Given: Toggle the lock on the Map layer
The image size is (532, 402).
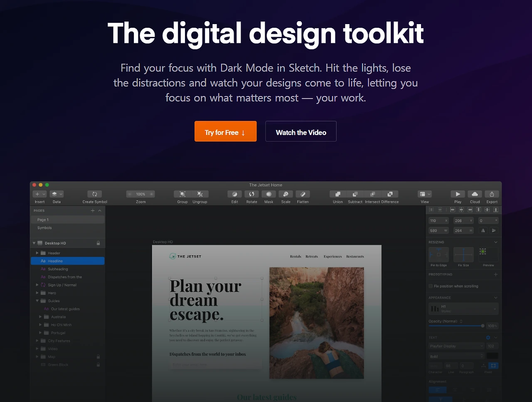Looking at the screenshot, I should pyautogui.click(x=98, y=357).
